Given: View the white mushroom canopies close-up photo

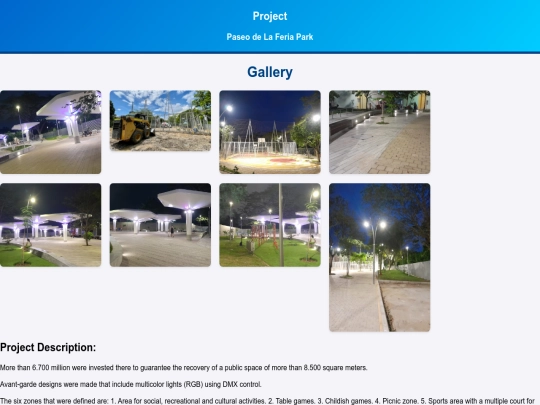Looking at the screenshot, I should pyautogui.click(x=160, y=225).
